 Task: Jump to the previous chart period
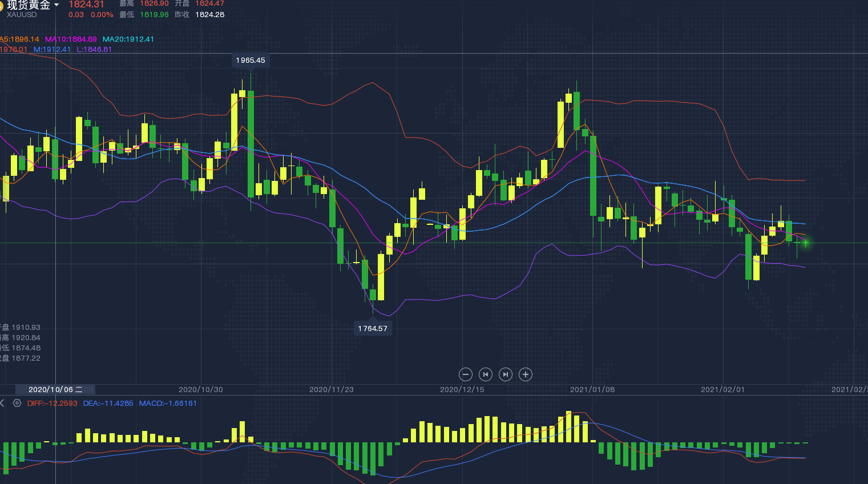click(x=486, y=374)
